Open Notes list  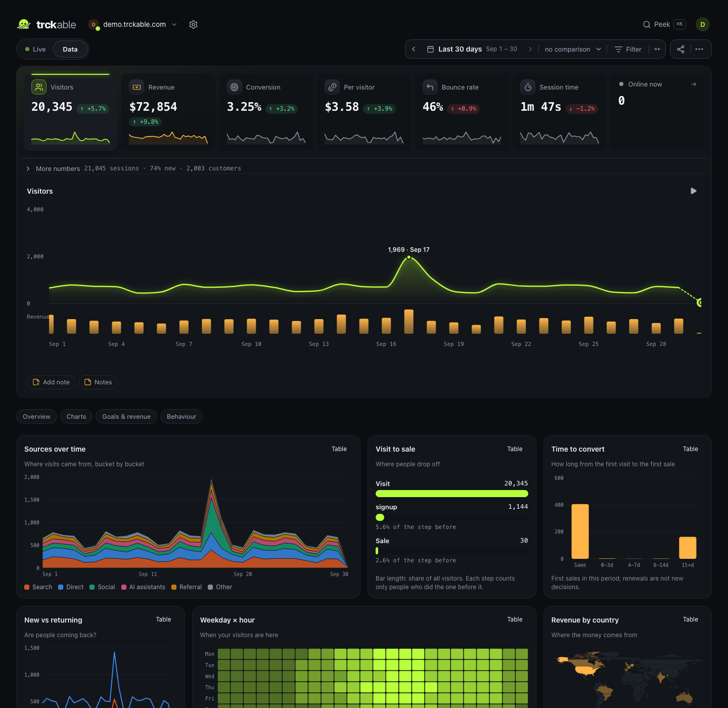click(98, 382)
